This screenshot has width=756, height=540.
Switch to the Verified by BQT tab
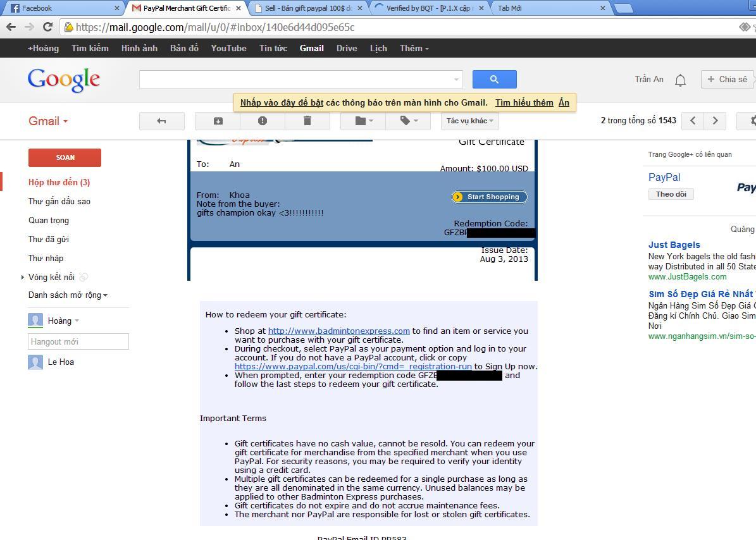coord(429,8)
